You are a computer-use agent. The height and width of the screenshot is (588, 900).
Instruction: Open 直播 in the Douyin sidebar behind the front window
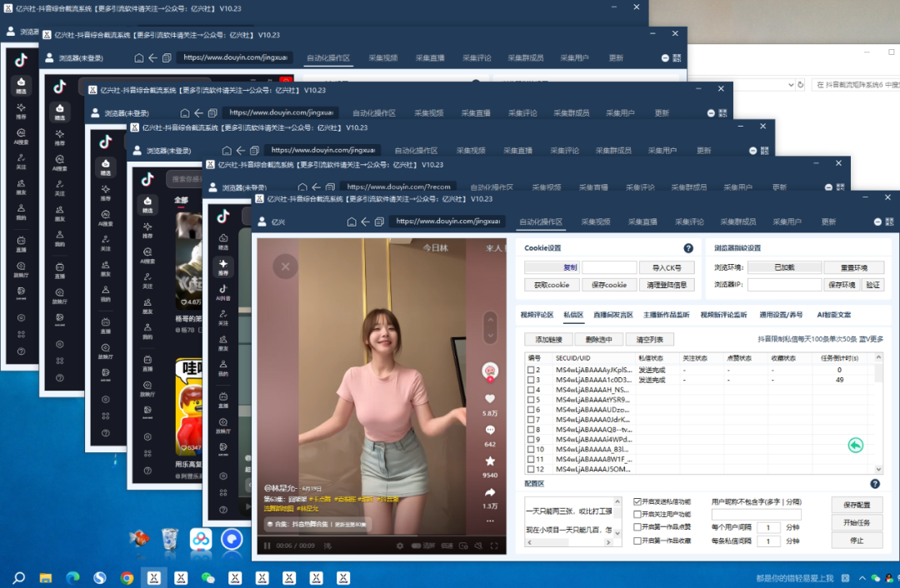click(223, 401)
